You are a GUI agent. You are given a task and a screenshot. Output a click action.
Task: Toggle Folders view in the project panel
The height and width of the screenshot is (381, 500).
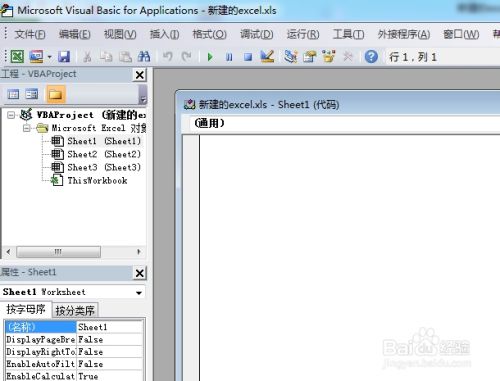(x=55, y=94)
